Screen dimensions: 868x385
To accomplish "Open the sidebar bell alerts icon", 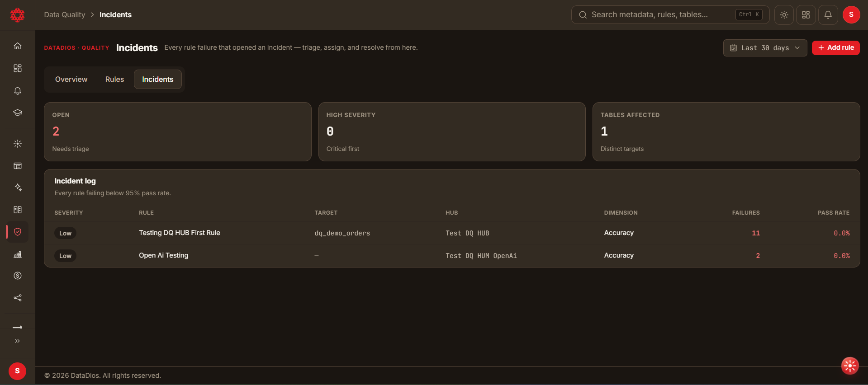I will click(18, 91).
